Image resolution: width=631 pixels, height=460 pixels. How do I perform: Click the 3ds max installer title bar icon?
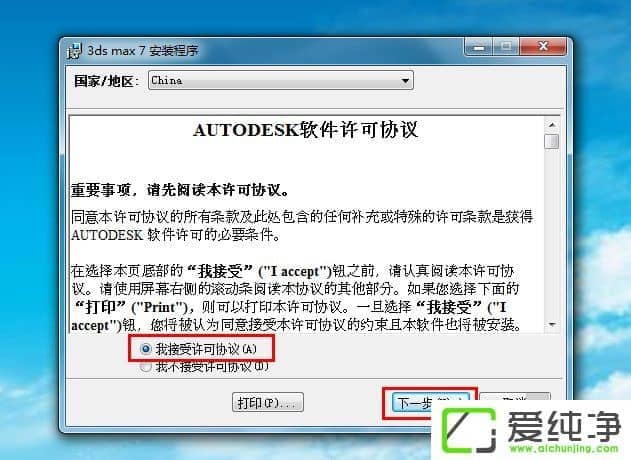[x=74, y=50]
